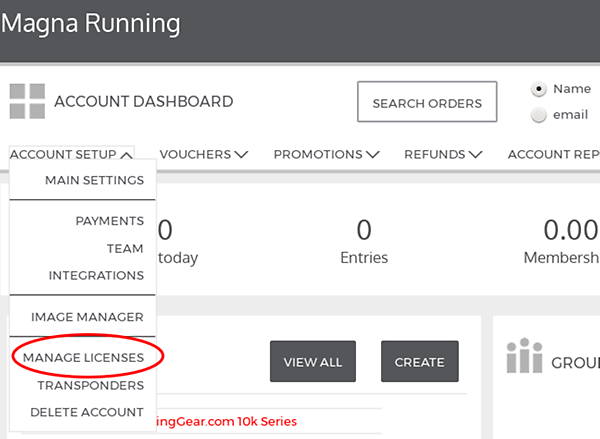This screenshot has height=439, width=600.
Task: Expand the Vouchers dropdown
Action: pos(204,154)
